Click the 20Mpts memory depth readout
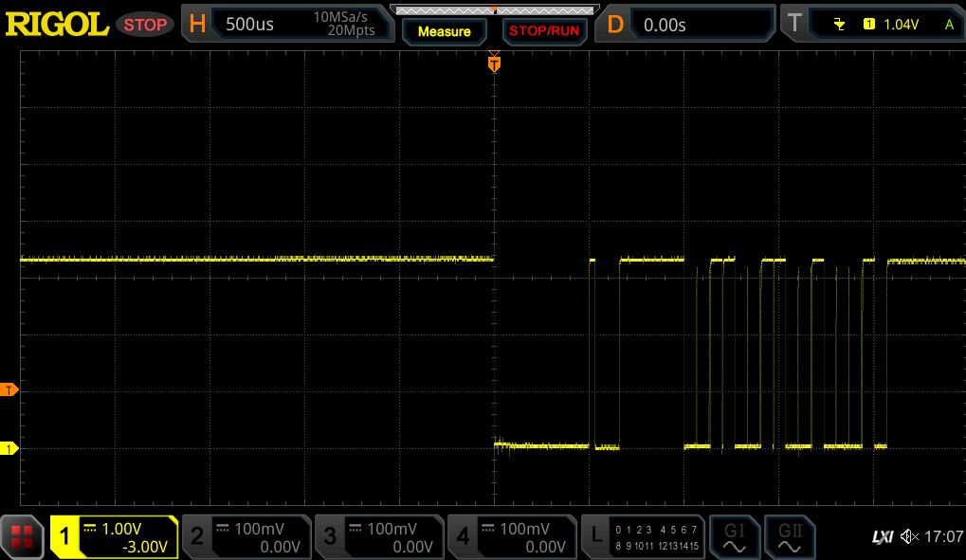Image resolution: width=966 pixels, height=560 pixels. tap(351, 31)
